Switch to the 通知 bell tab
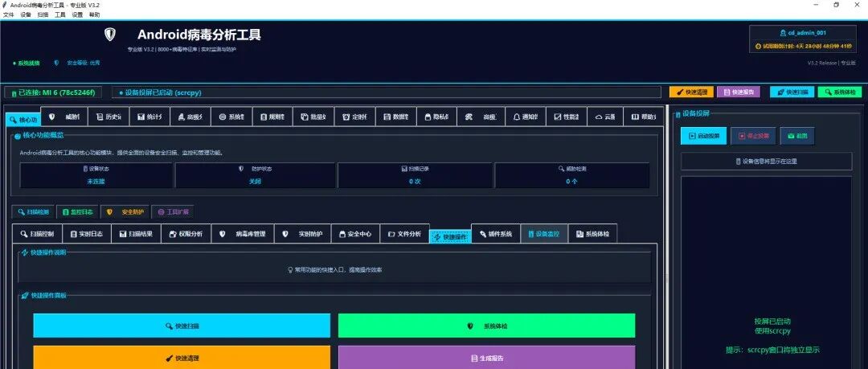The height and width of the screenshot is (369, 868). (525, 117)
